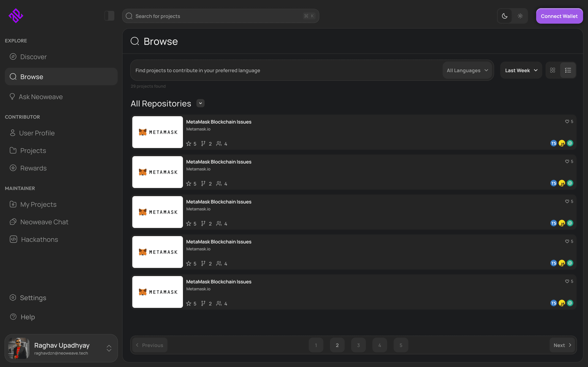Click star icon on fourth repository row

click(189, 264)
